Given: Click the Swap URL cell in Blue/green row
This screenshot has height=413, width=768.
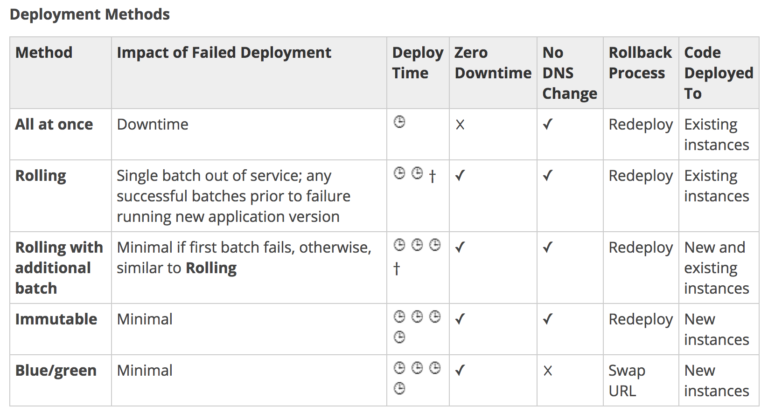Looking at the screenshot, I should click(627, 380).
